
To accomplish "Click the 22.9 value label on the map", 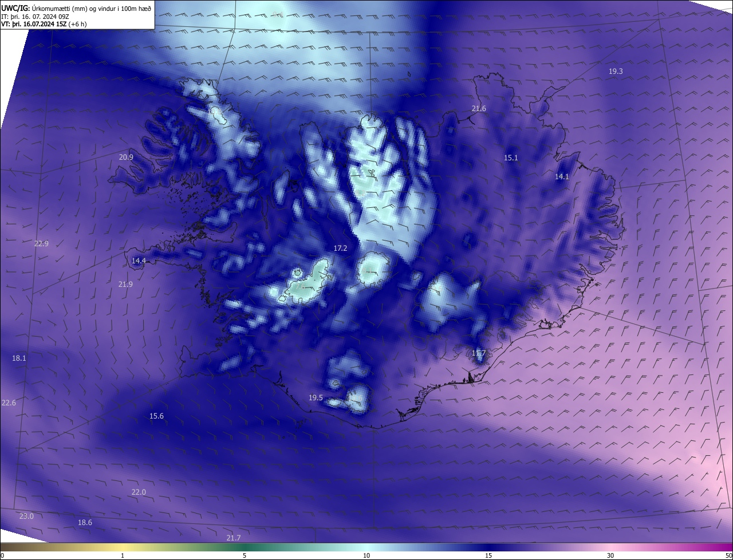I will click(41, 243).
